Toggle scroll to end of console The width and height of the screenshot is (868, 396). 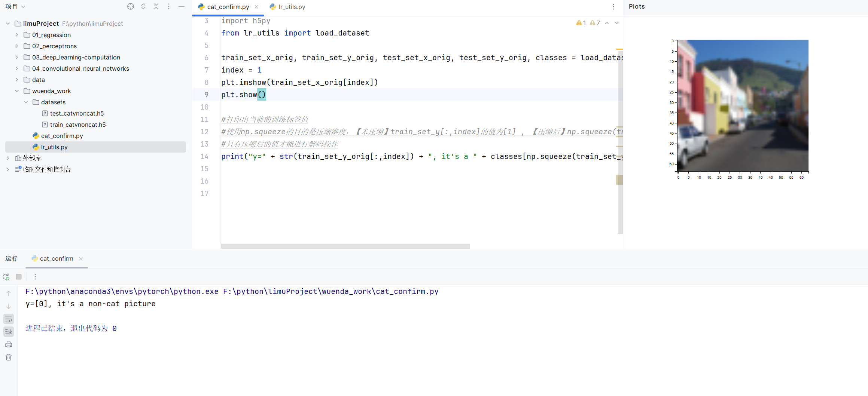tap(9, 332)
